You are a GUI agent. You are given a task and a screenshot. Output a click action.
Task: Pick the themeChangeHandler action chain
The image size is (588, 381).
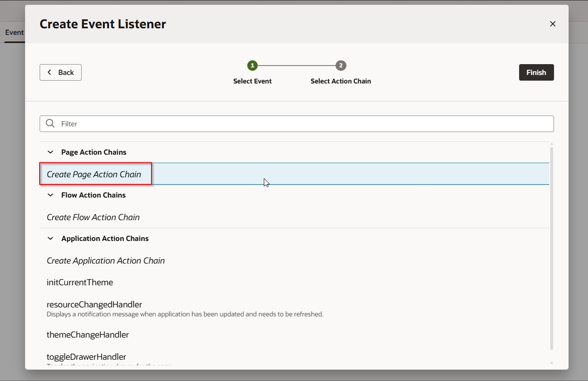(x=88, y=335)
